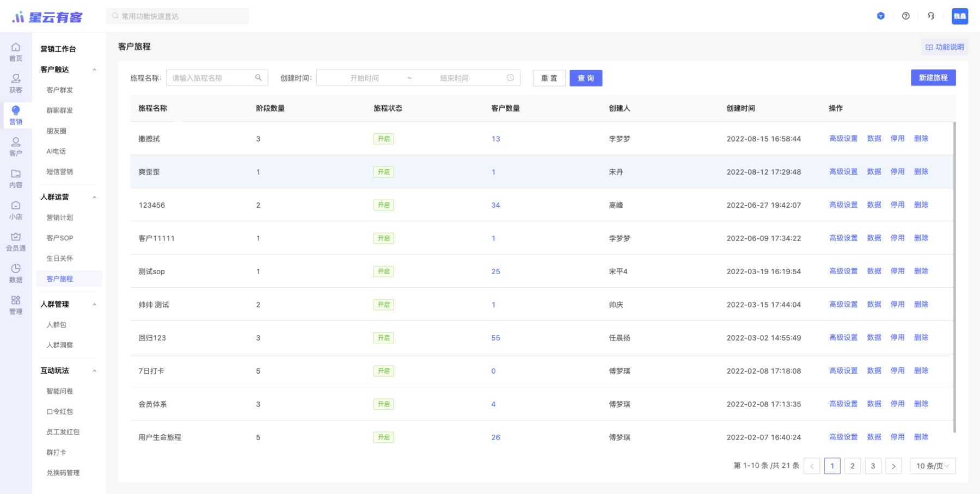Click the previous page arrow
Viewport: 980px width, 494px height.
pyautogui.click(x=812, y=466)
